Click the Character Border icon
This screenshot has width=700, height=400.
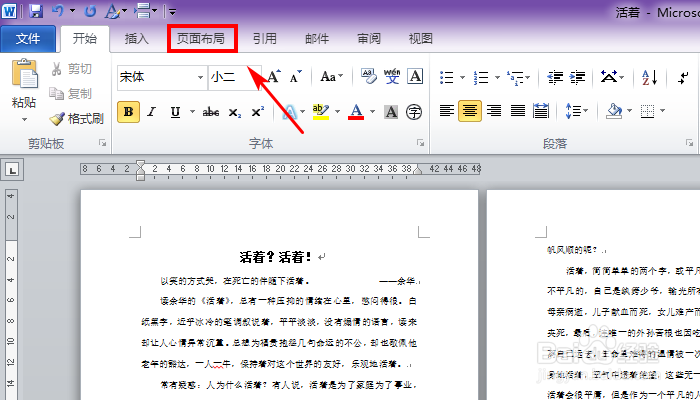click(415, 76)
